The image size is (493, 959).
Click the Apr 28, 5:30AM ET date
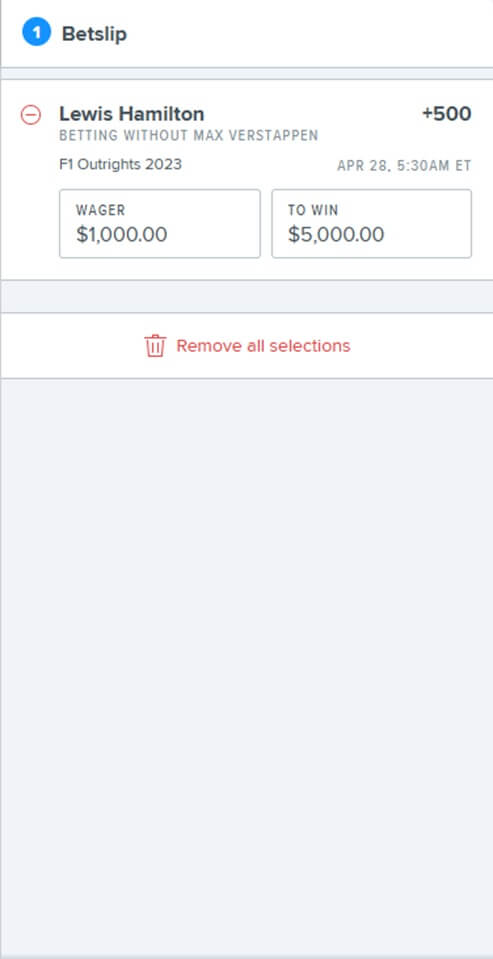click(404, 166)
